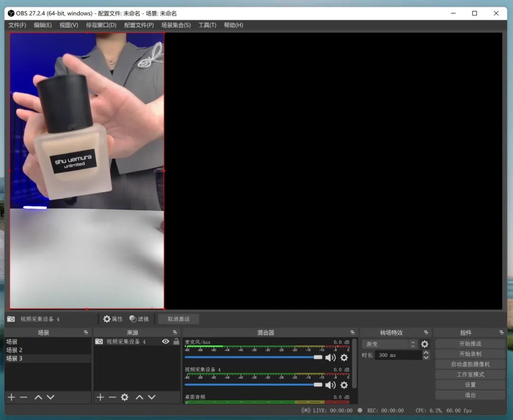Open the 渐变 transition dropdown
513x420 pixels.
coord(389,344)
